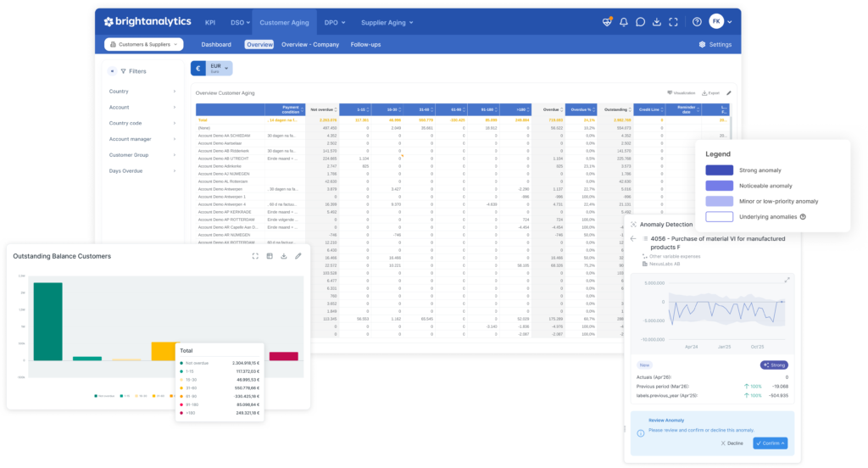Image resolution: width=868 pixels, height=468 pixels.
Task: Open the notifications bell
Action: pyautogui.click(x=623, y=22)
